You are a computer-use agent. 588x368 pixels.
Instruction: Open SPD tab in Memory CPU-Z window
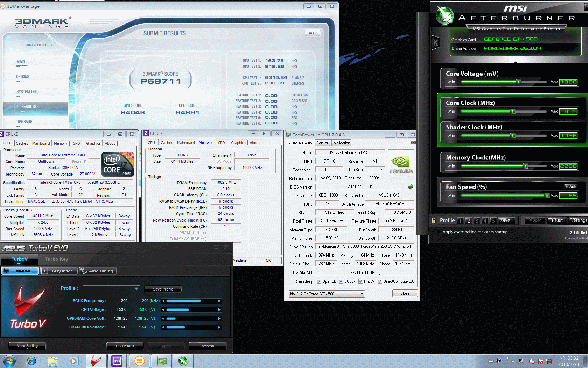[x=221, y=143]
